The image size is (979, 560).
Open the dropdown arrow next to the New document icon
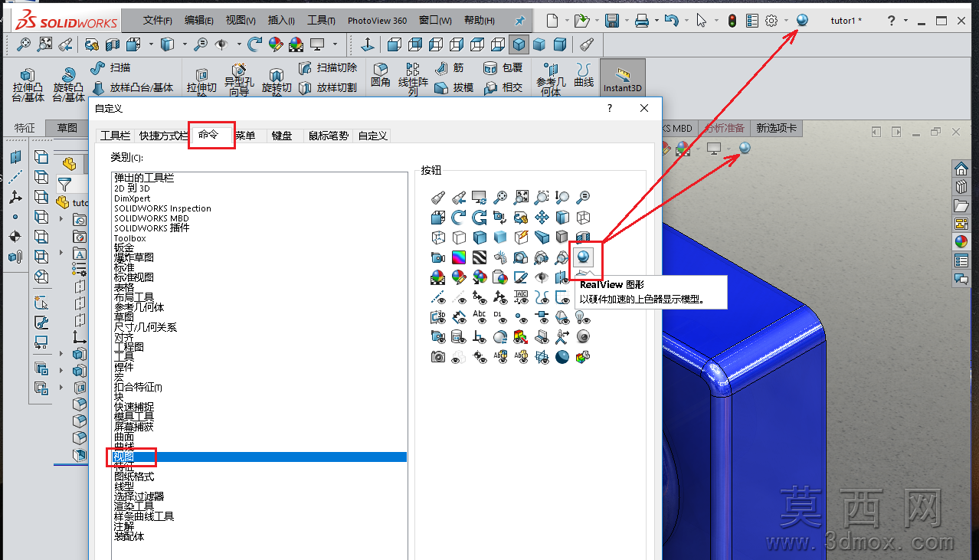pos(567,21)
